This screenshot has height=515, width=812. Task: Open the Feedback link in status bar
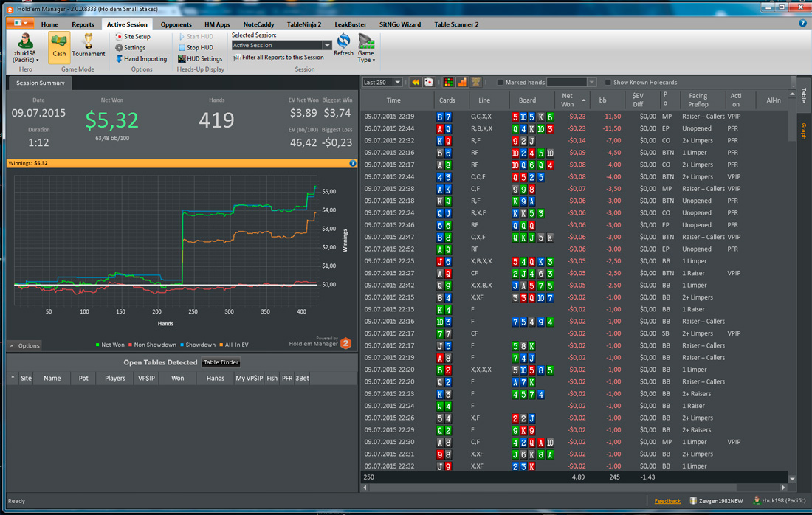pyautogui.click(x=667, y=501)
